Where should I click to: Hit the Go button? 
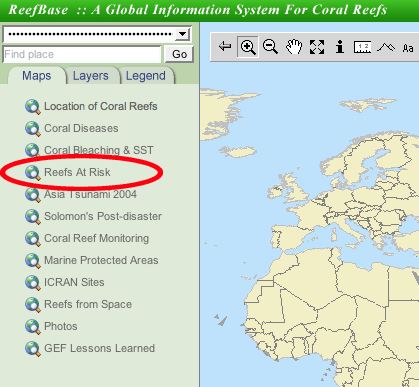(x=179, y=54)
